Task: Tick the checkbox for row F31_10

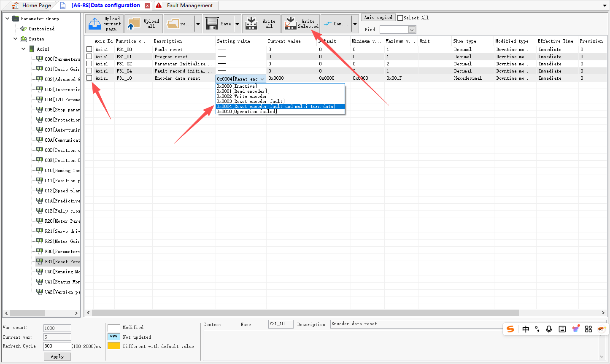Action: tap(89, 78)
